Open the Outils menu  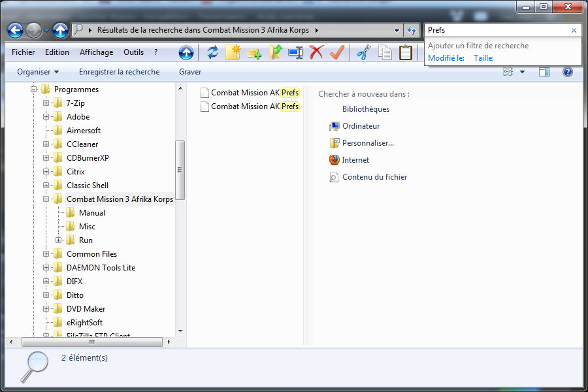click(x=133, y=52)
